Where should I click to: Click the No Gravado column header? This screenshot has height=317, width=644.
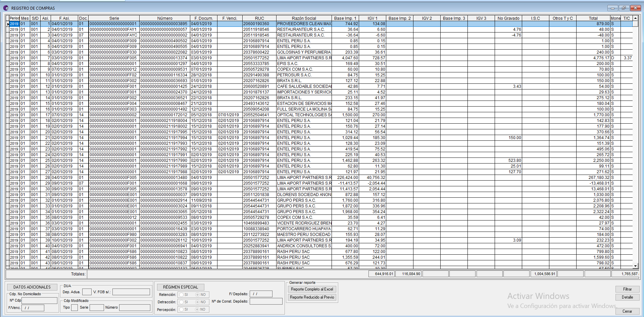tap(508, 18)
